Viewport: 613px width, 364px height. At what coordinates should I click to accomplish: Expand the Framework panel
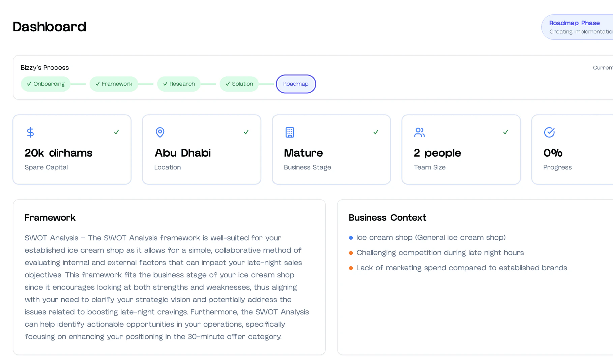[50, 218]
